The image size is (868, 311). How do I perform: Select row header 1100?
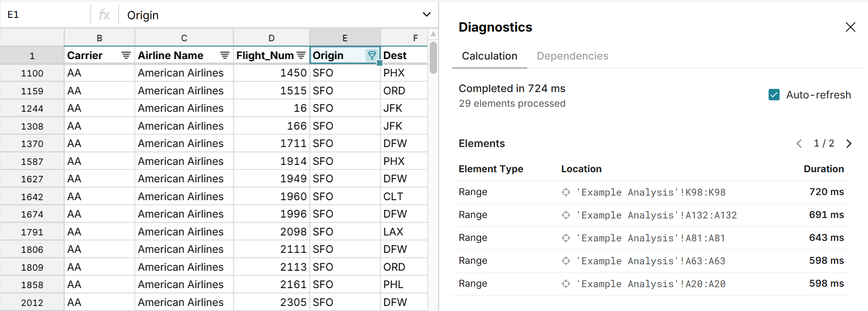pyautogui.click(x=32, y=73)
